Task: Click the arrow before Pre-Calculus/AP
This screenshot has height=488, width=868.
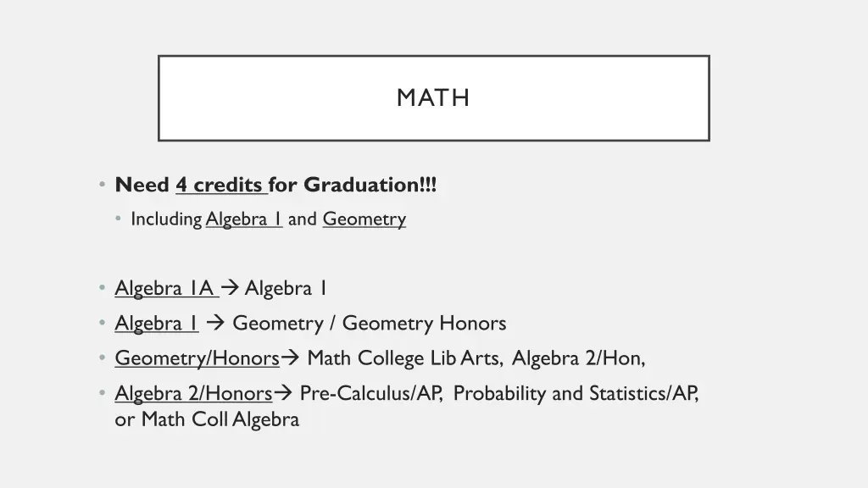Action: [x=283, y=393]
